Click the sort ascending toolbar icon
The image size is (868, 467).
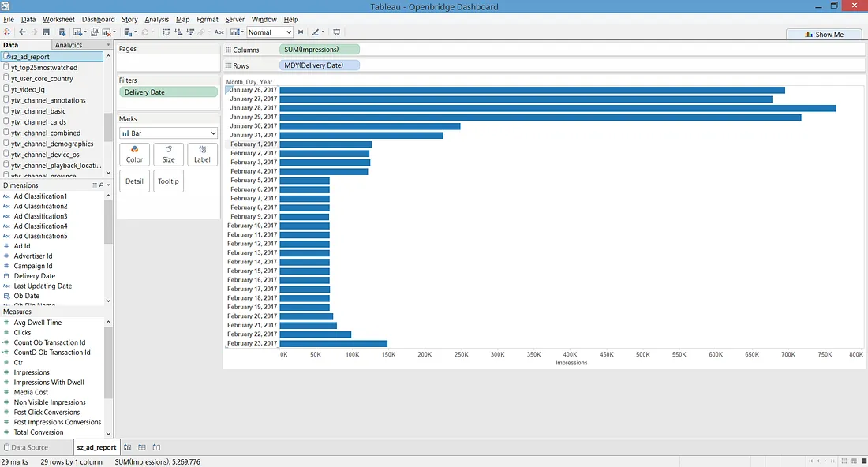178,32
